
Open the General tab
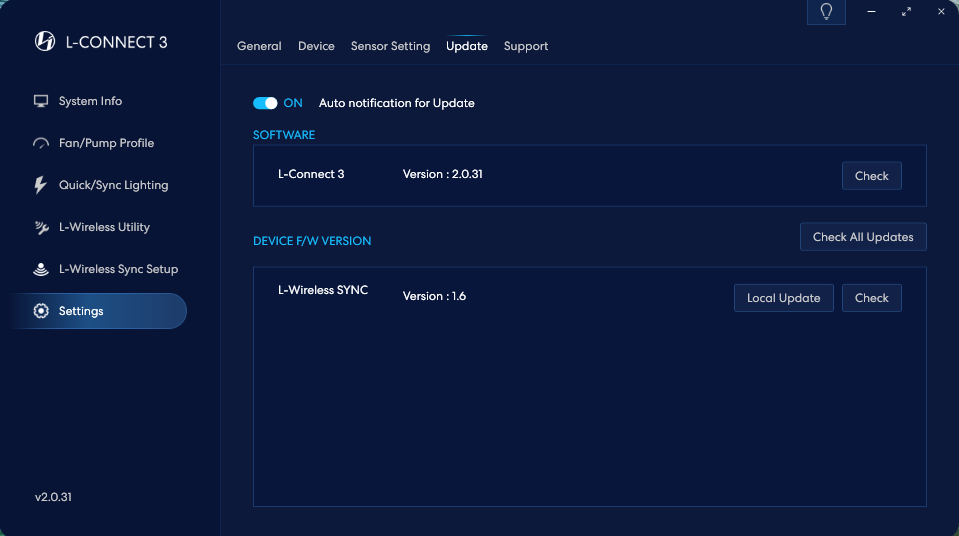coord(259,46)
